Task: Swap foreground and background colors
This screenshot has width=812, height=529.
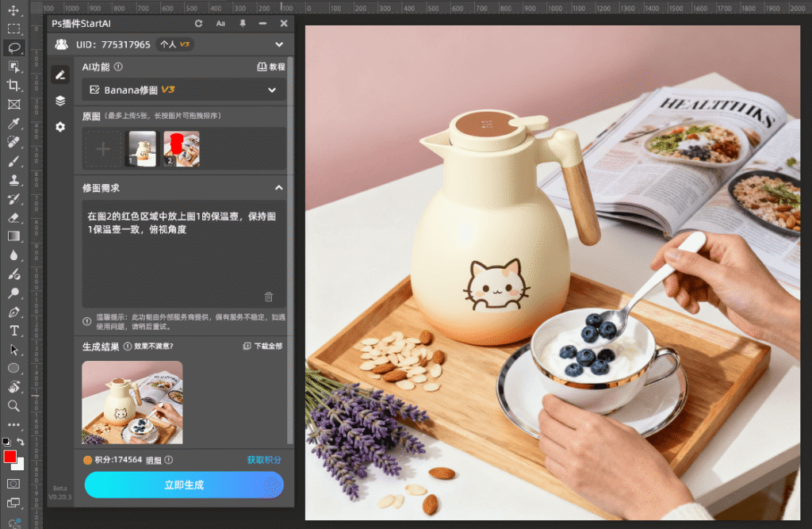Action: pyautogui.click(x=21, y=441)
